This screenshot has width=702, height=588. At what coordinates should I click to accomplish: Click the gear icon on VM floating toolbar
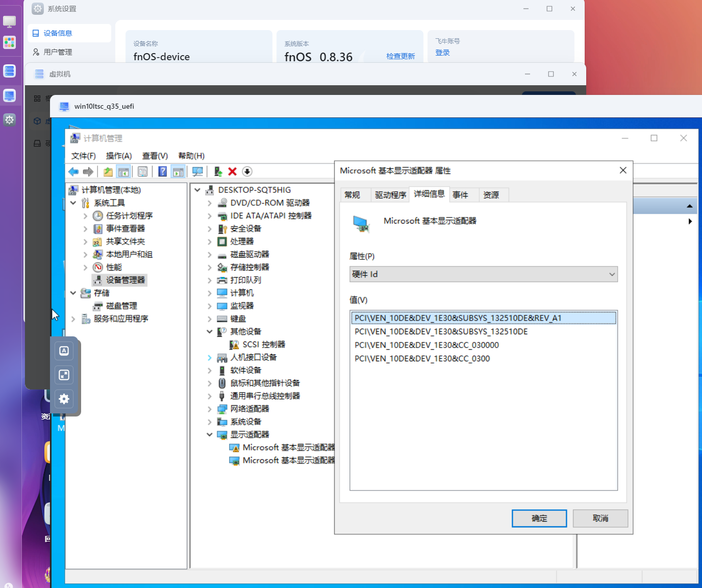click(64, 399)
